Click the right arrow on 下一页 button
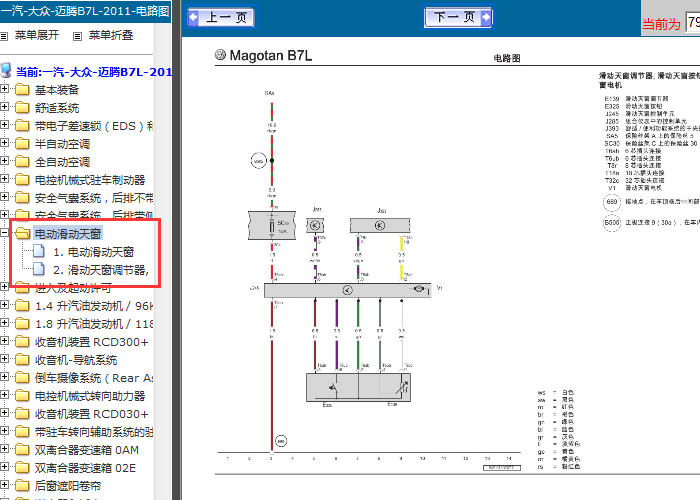This screenshot has height=500, width=700. 486,17
